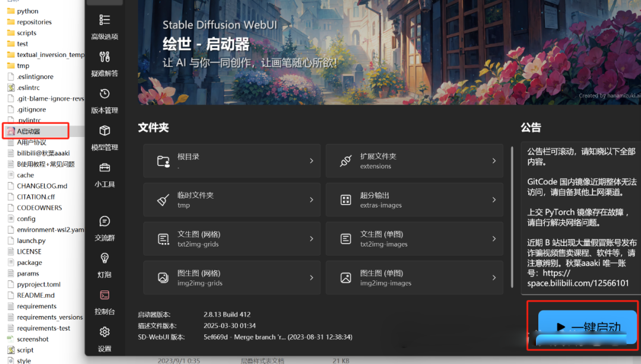Click the 公告 announcement text box
This screenshot has height=364, width=641.
point(581,218)
